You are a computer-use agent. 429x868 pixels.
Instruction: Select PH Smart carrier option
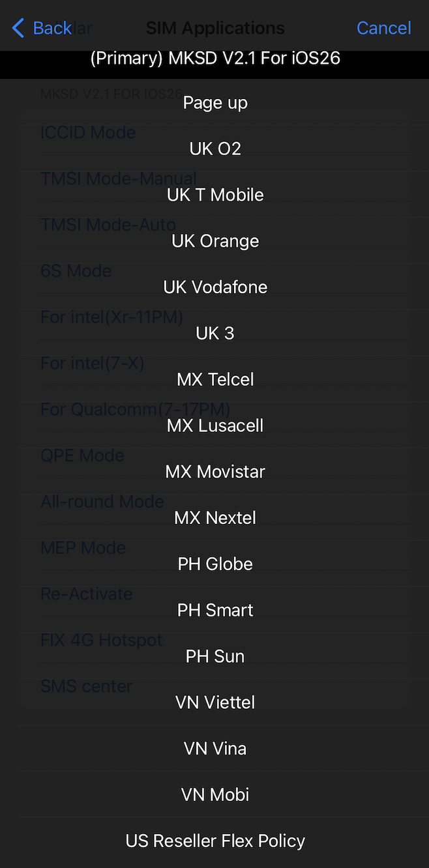click(x=215, y=610)
